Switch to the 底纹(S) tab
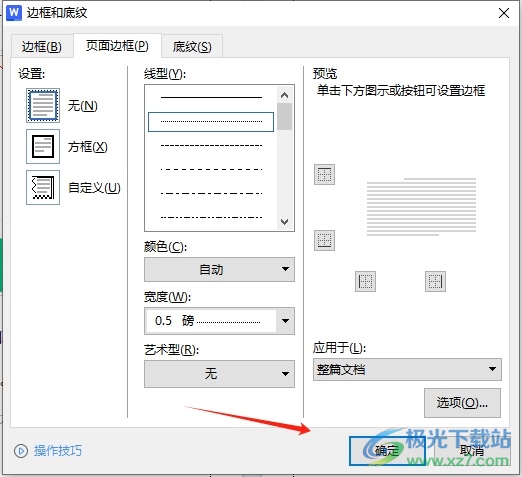 click(192, 47)
